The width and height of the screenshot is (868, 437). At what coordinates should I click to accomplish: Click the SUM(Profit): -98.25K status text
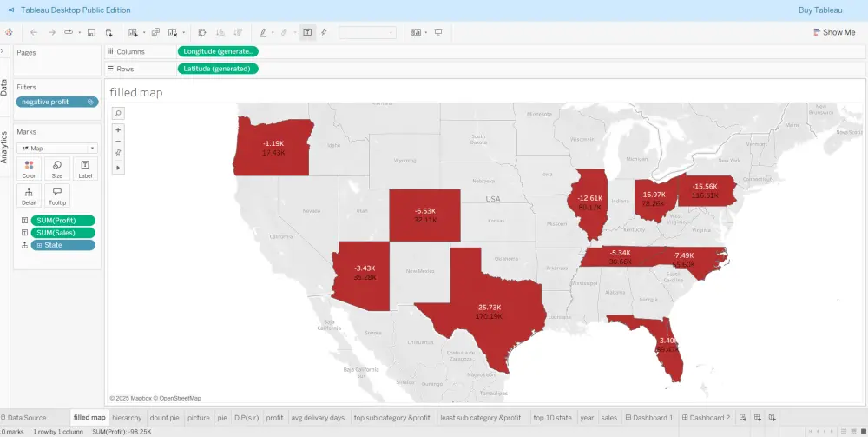[122, 432]
